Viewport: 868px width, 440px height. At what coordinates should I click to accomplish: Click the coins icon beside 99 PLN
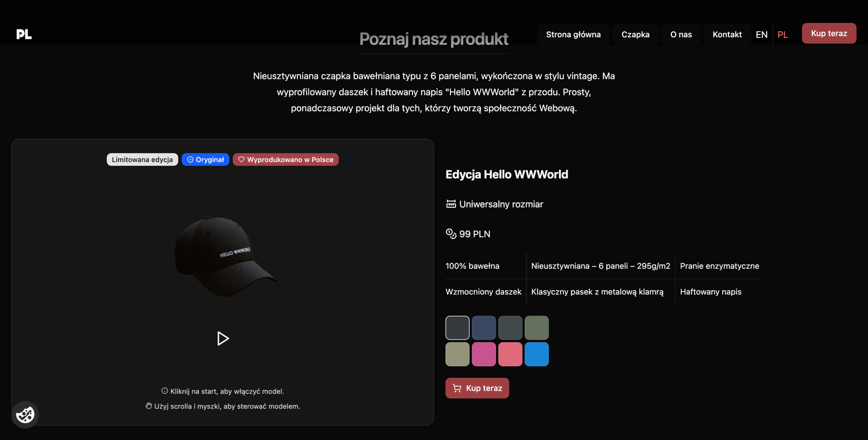[451, 234]
